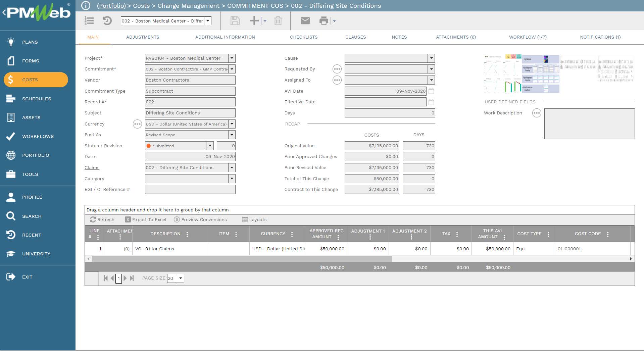Print using the printer icon
Image resolution: width=644 pixels, height=351 pixels.
[x=324, y=21]
